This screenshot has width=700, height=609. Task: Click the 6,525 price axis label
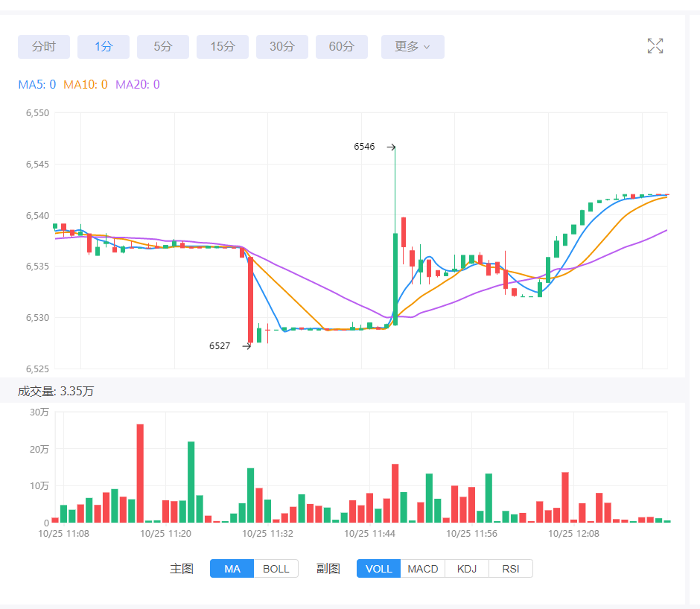click(x=37, y=369)
